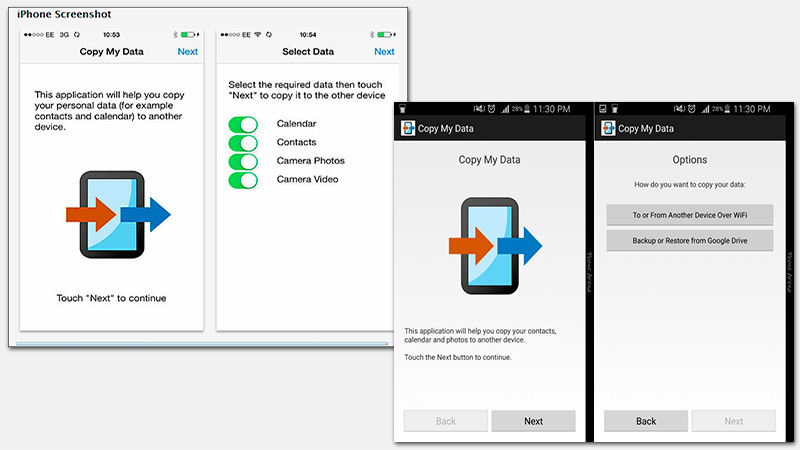The width and height of the screenshot is (800, 450).
Task: Click the large phone arrows logo on Android screen
Action: click(495, 246)
